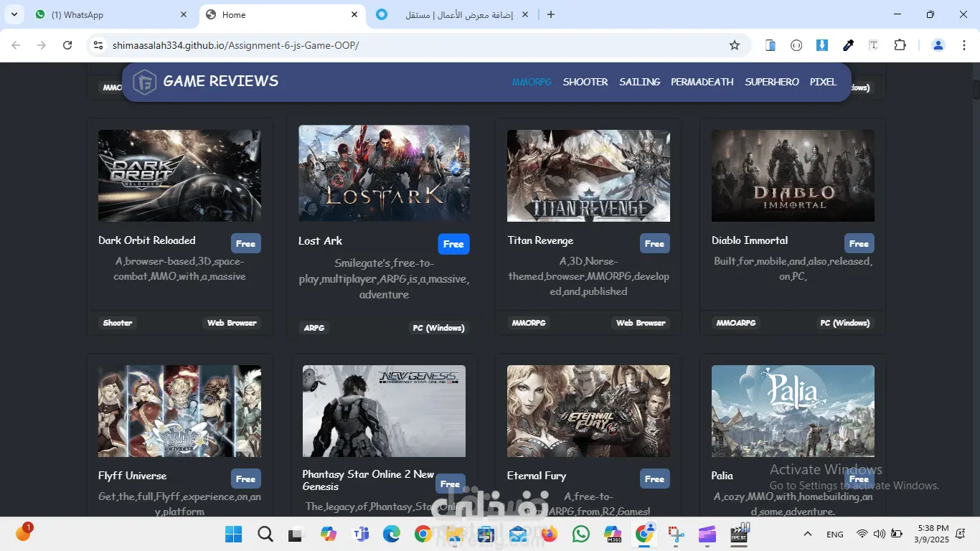This screenshot has height=551, width=980.
Task: Open a new browser tab
Action: (551, 14)
